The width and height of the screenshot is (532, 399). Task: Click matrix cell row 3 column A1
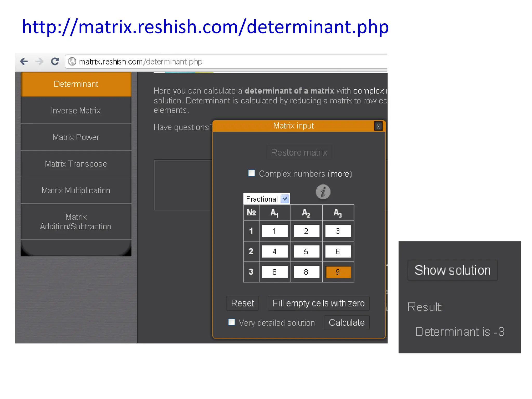(275, 272)
